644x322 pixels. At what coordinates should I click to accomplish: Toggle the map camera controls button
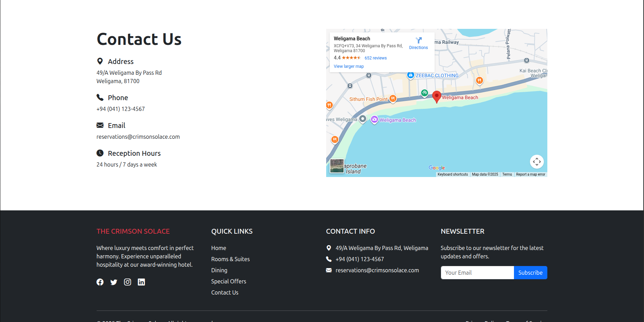pos(537,162)
